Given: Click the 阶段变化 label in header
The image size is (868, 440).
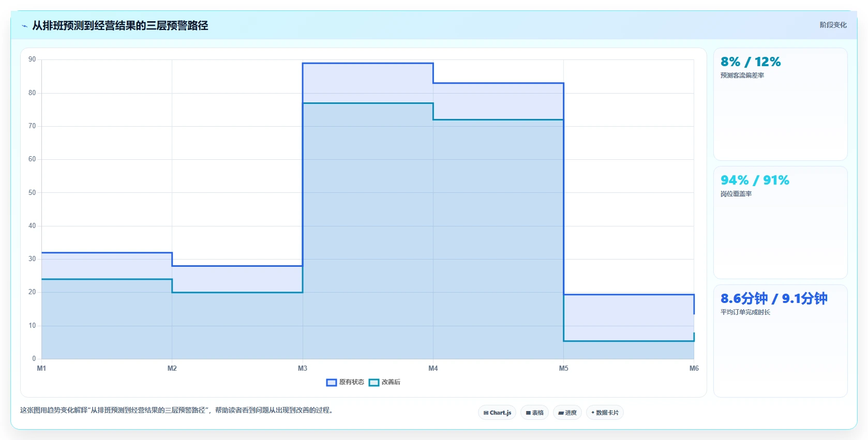Looking at the screenshot, I should 833,25.
